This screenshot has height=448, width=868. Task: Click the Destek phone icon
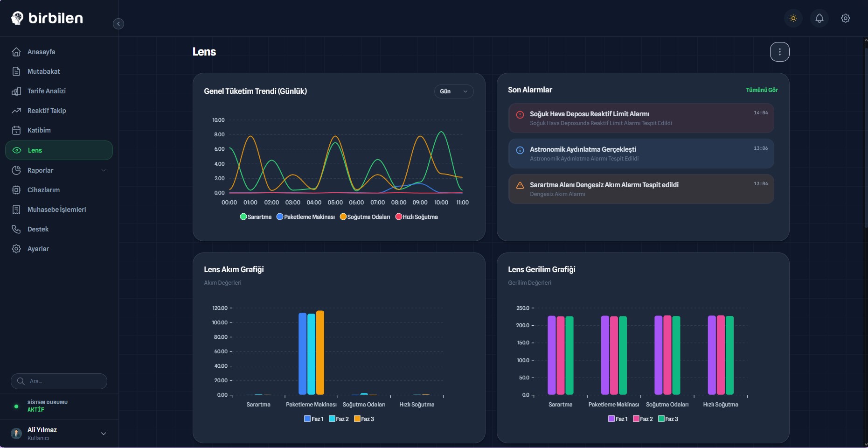pos(16,229)
